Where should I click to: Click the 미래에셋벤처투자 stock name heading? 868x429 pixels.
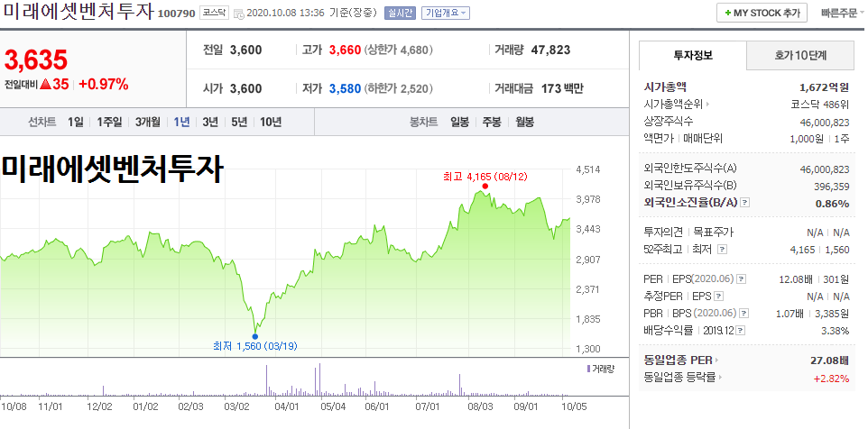78,12
